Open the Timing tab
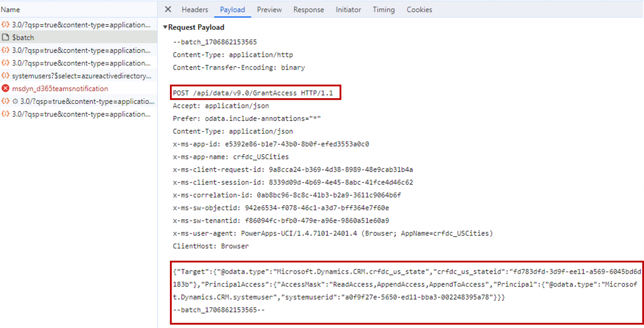Screen dimensions: 644x328 [383, 9]
